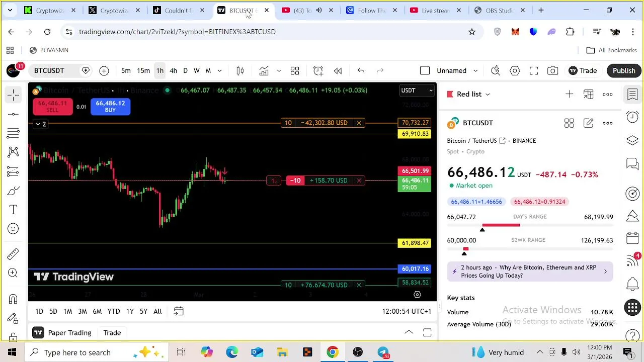
Task: Click the blue BUY 66,486.12 button
Action: click(x=110, y=107)
